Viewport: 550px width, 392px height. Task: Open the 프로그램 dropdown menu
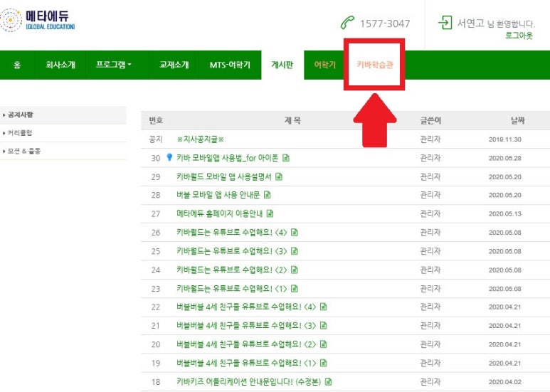click(x=114, y=65)
